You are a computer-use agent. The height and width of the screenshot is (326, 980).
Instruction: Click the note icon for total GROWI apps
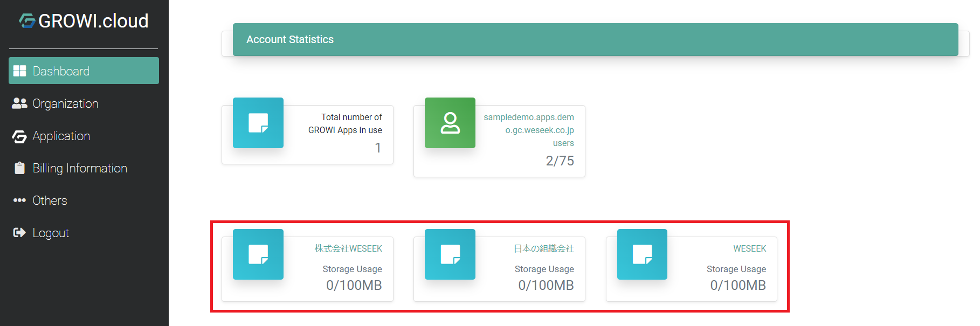[258, 123]
